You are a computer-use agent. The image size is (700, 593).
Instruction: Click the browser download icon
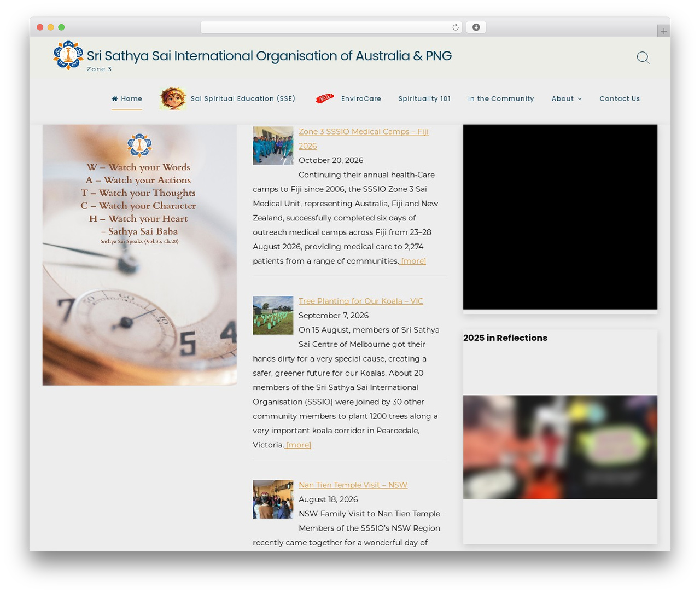pos(476,27)
